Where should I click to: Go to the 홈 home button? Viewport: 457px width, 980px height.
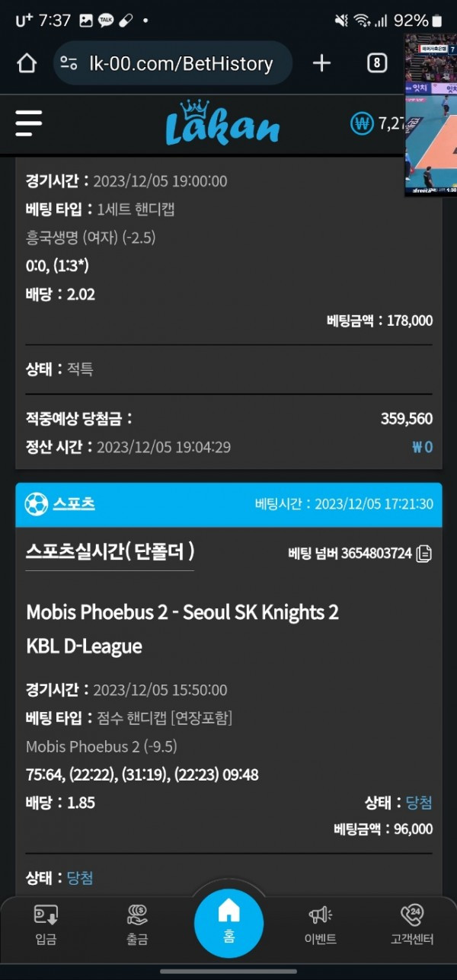(228, 921)
